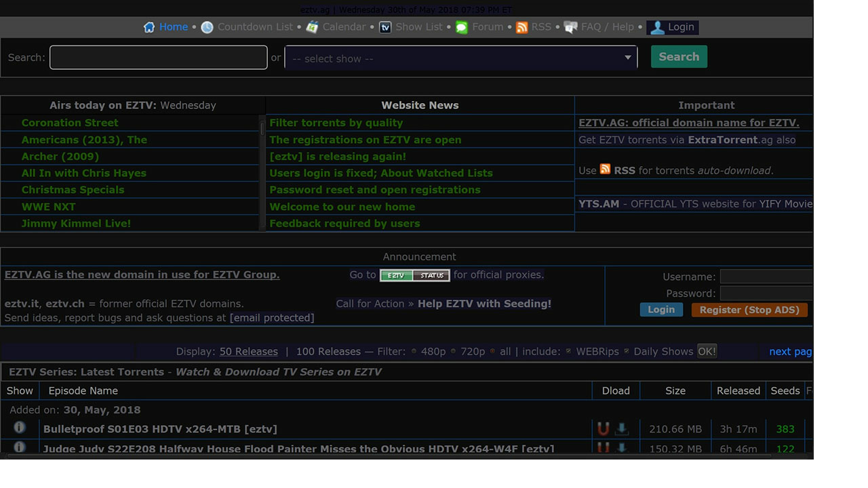
Task: Open the FAQ / Help menu item
Action: (x=607, y=27)
